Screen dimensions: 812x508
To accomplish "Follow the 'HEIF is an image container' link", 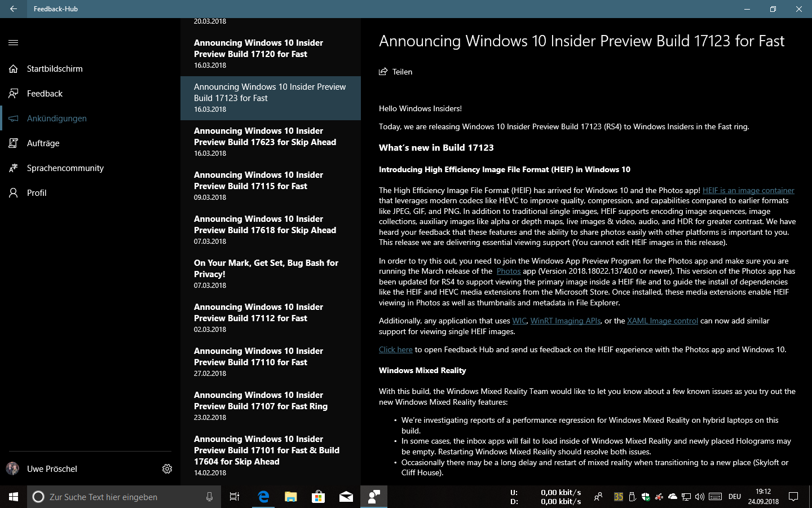I will click(x=748, y=190).
